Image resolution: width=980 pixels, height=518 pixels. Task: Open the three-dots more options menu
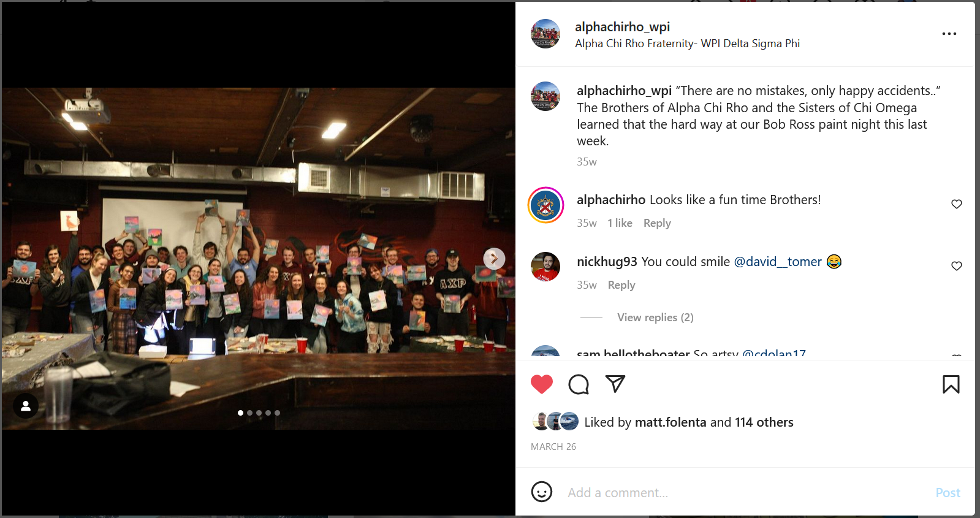pos(949,34)
